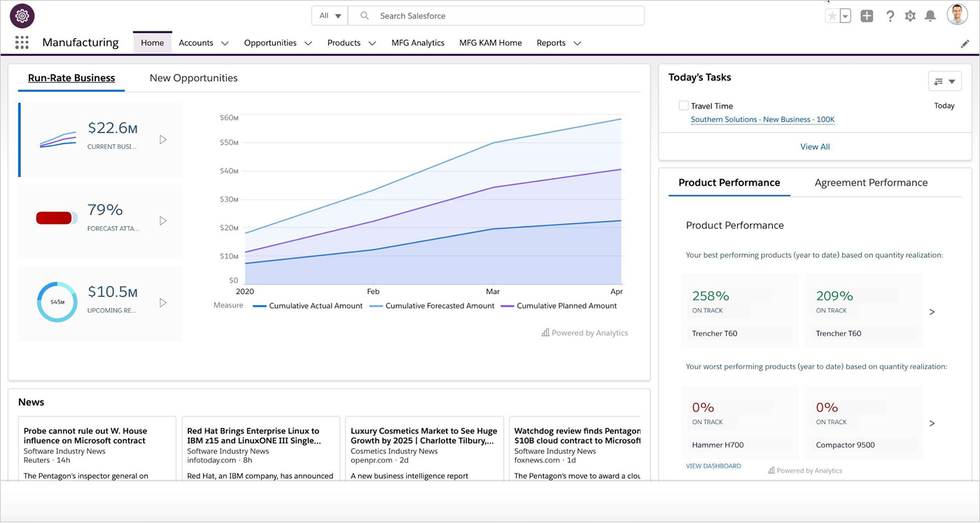
Task: Click the Cumulative Planned Amount legend swatch
Action: (507, 306)
